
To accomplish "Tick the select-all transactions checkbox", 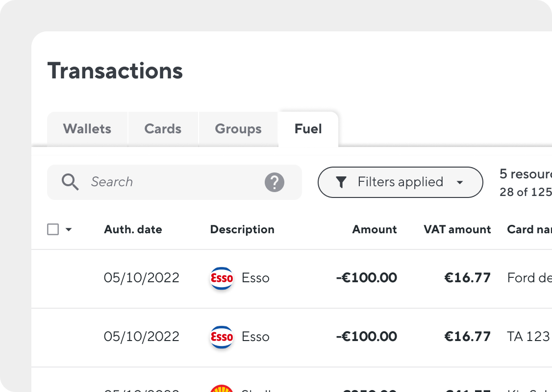I will tap(53, 229).
